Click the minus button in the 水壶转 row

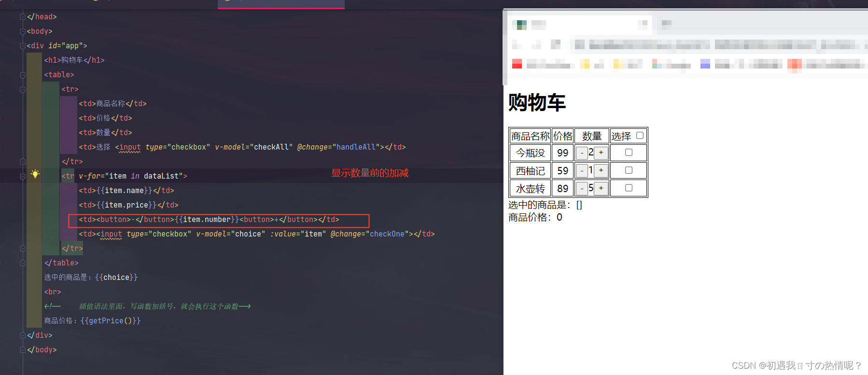pos(582,189)
